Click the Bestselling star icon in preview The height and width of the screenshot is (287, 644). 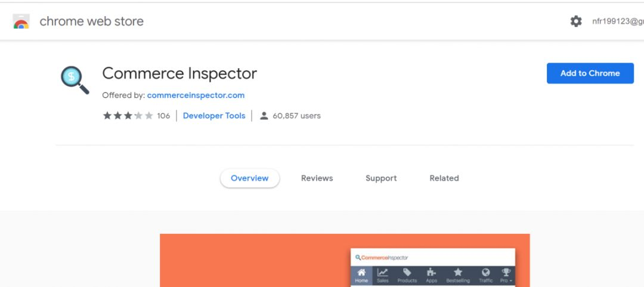pos(458,272)
